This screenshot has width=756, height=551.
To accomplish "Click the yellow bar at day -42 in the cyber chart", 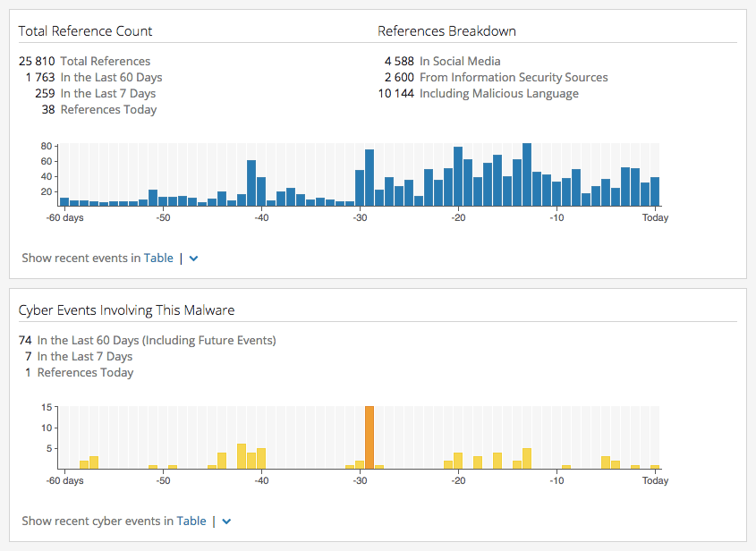I will (242, 456).
